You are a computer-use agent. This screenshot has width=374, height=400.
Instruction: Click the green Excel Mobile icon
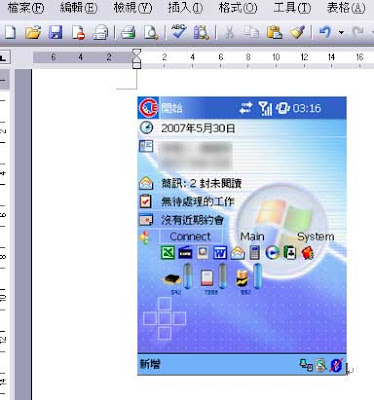pyautogui.click(x=168, y=253)
